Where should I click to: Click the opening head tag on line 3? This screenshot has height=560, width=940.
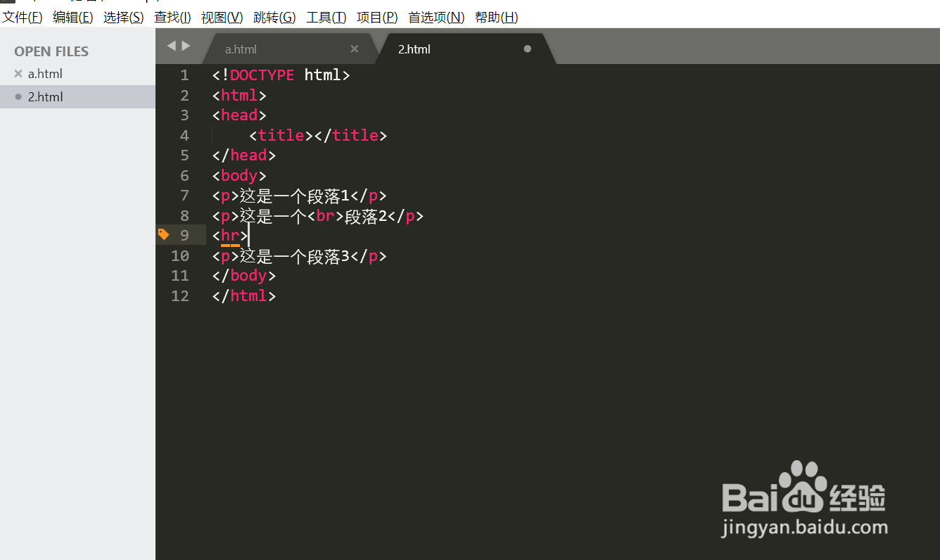click(x=239, y=115)
